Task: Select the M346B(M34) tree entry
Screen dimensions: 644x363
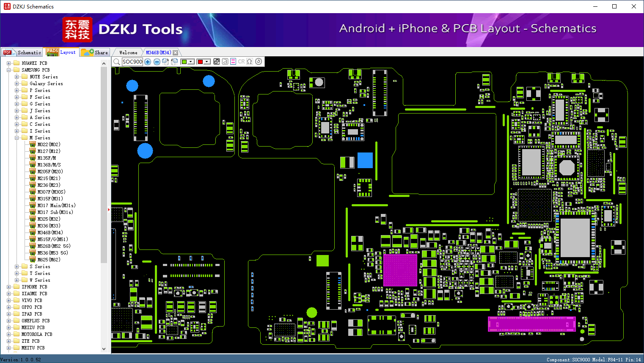Action: tap(50, 233)
